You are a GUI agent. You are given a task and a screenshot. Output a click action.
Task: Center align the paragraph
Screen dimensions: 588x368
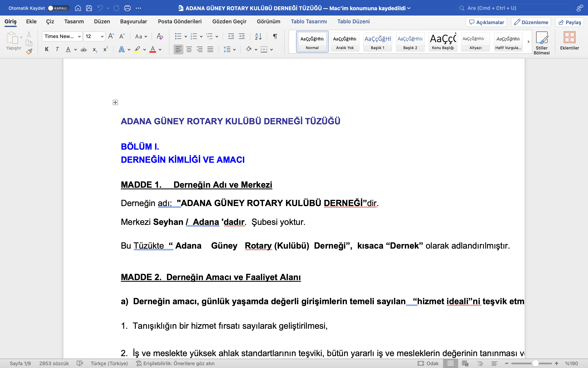point(189,50)
